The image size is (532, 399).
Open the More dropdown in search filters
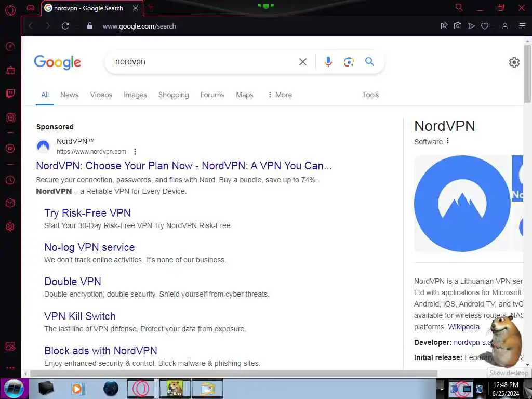(x=280, y=95)
